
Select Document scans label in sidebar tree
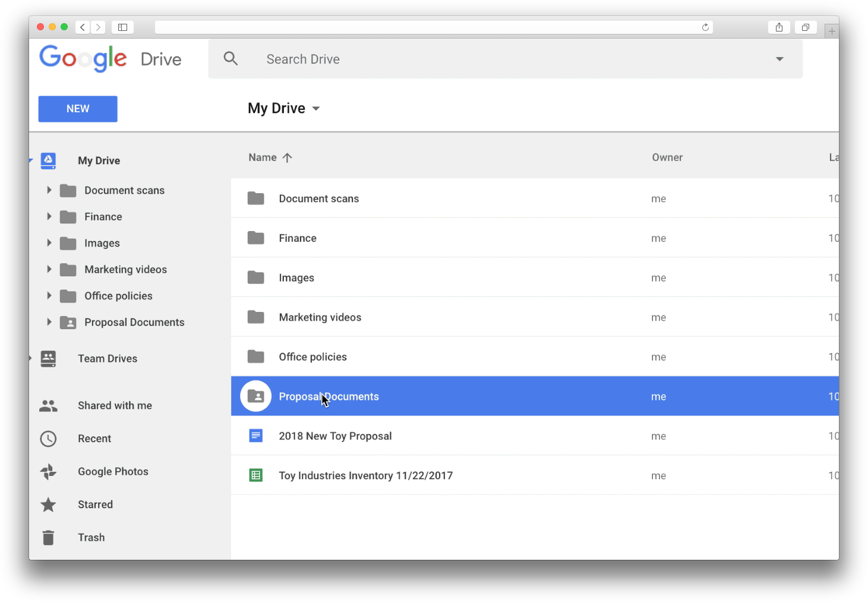(124, 190)
